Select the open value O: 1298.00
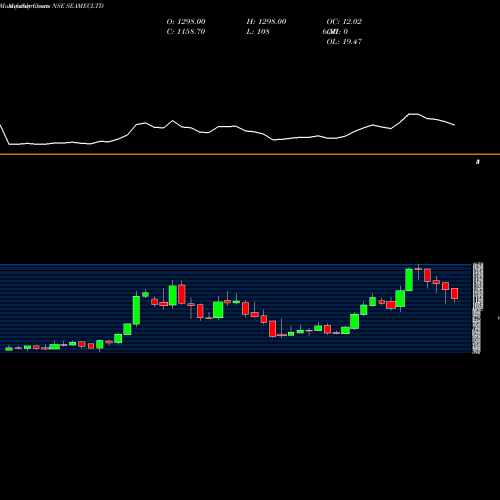Image resolution: width=500 pixels, height=500 pixels. [186, 21]
